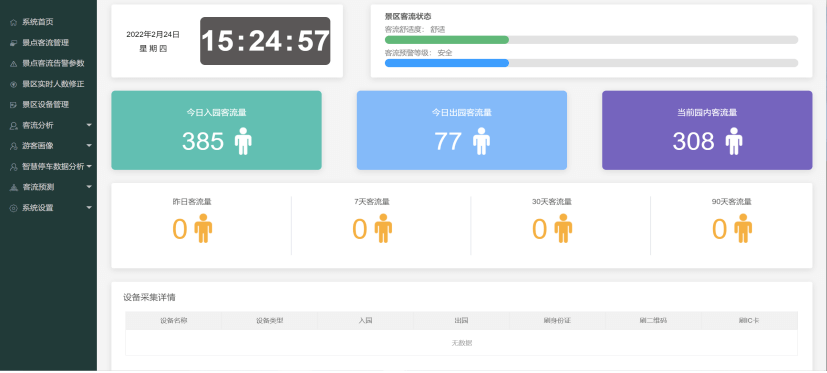Image resolution: width=827 pixels, height=373 pixels.
Task: Click the person icon in 今日入园客流量 card
Action: 243,141
